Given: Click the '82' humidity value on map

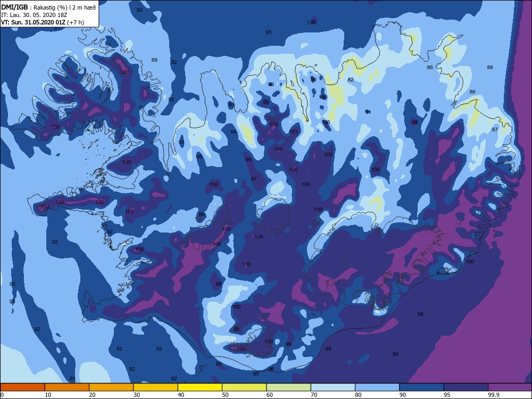Looking at the screenshot, I should [x=351, y=80].
